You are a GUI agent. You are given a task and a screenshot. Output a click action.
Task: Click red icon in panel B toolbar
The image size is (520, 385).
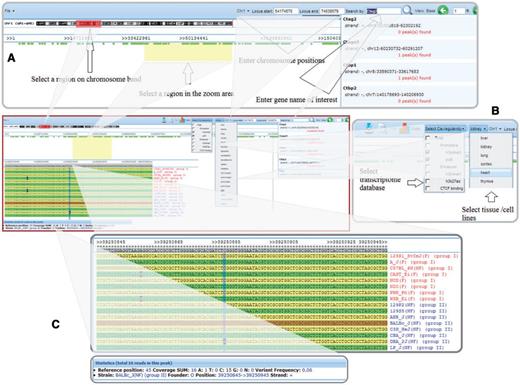[404, 127]
